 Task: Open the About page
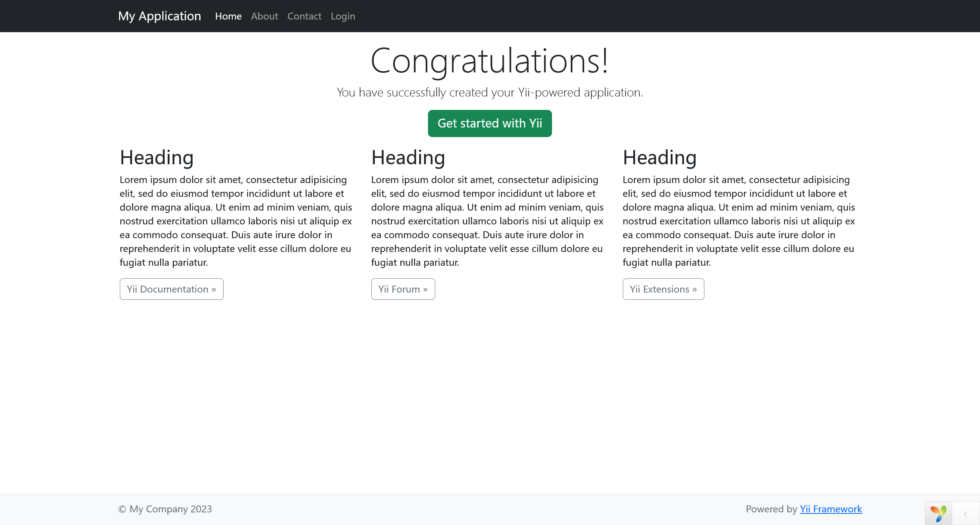[265, 16]
